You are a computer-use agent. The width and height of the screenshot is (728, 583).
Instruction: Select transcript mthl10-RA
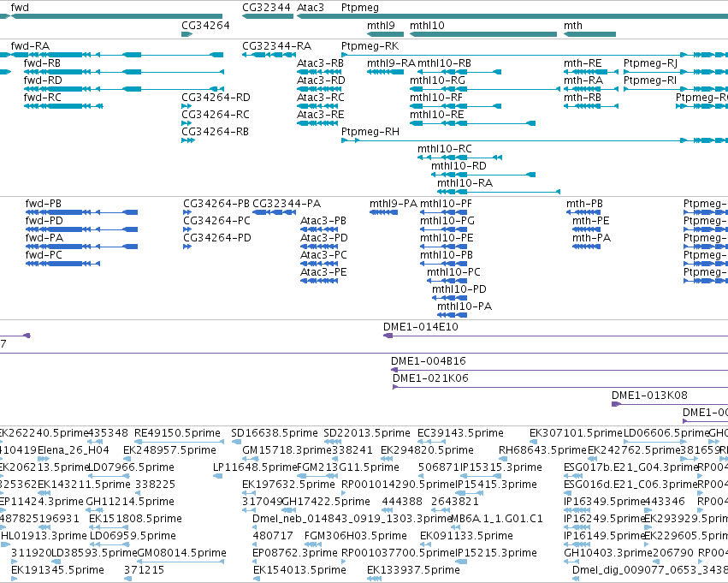(x=499, y=192)
